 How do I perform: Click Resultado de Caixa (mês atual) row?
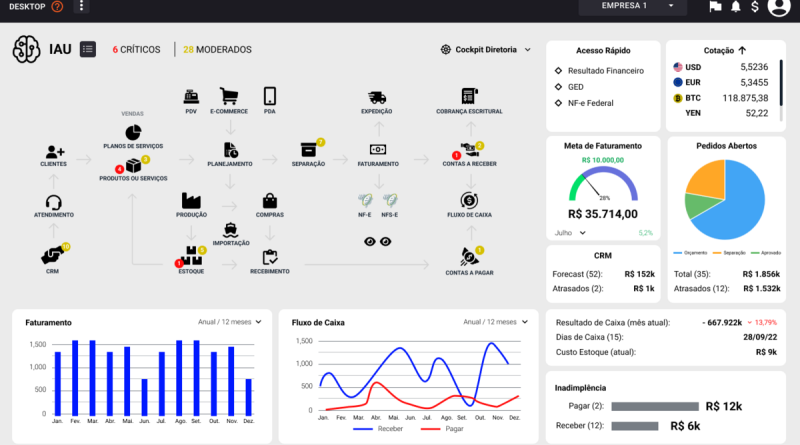point(666,323)
